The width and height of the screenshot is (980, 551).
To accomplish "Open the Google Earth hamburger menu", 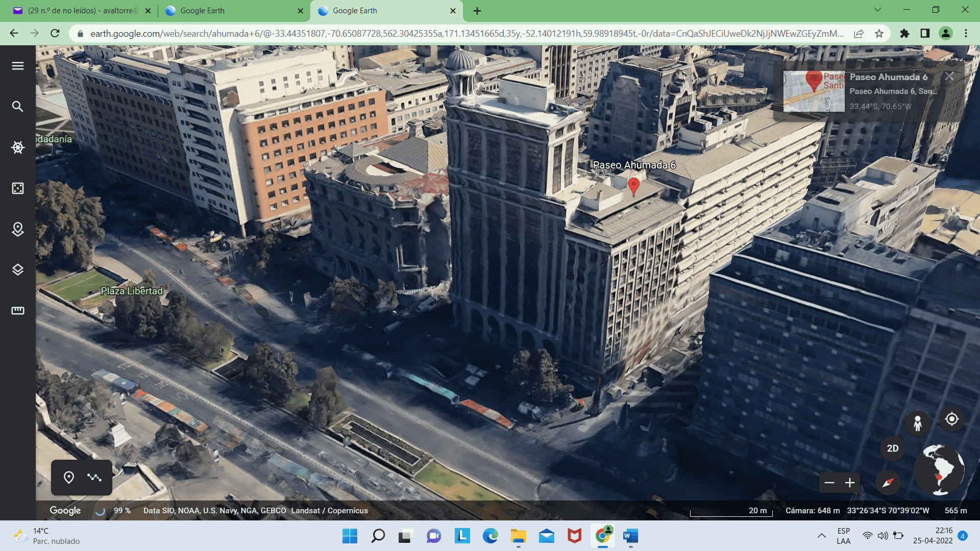I will tap(18, 66).
